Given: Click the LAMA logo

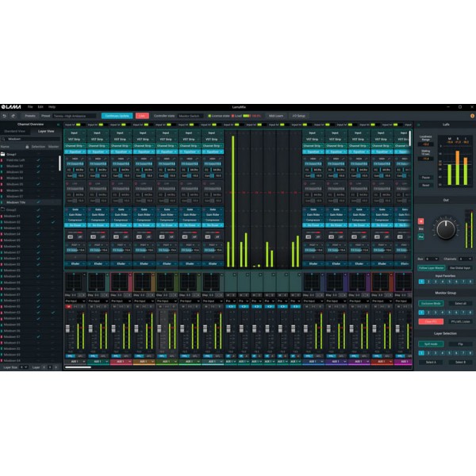Looking at the screenshot, I should 11,107.
